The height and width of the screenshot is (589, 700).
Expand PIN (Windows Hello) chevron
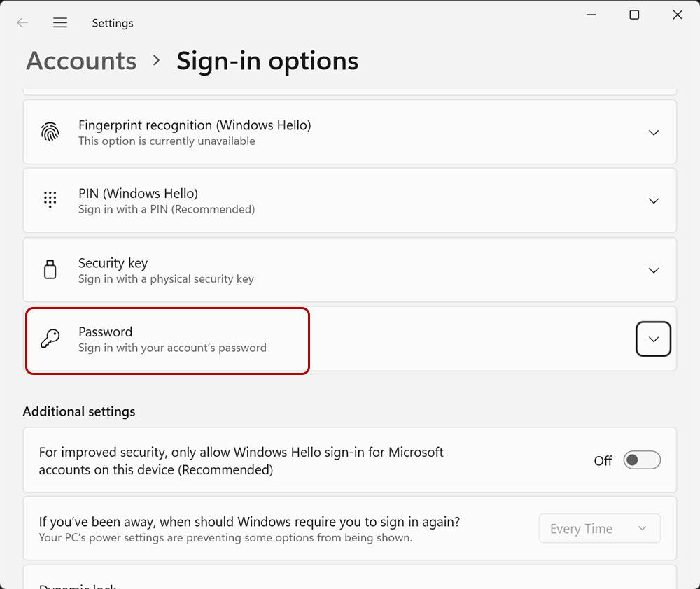coord(654,201)
